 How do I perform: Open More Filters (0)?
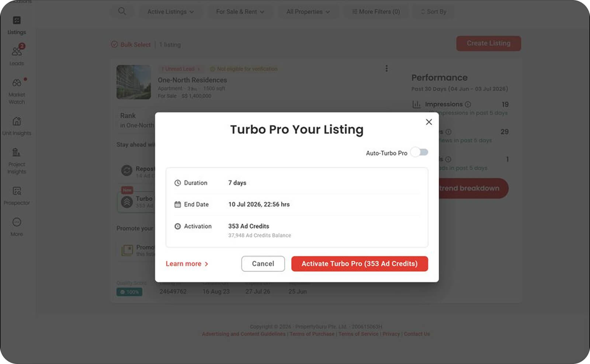(x=376, y=12)
